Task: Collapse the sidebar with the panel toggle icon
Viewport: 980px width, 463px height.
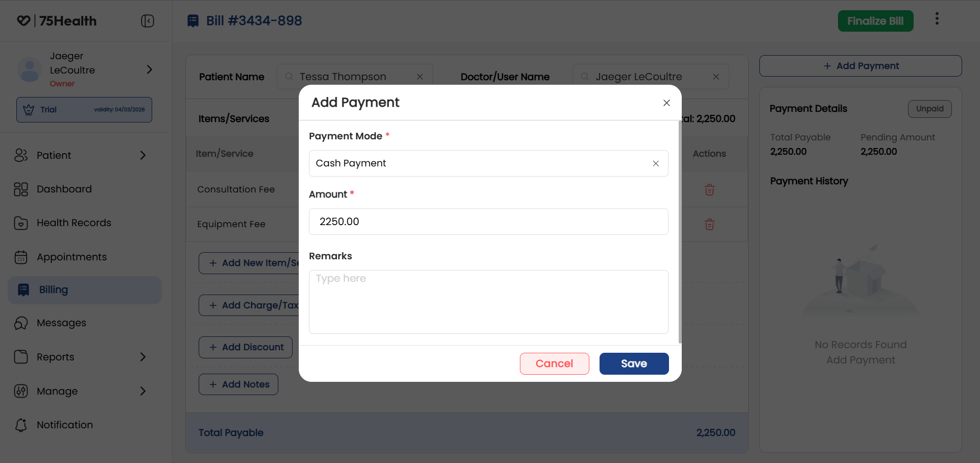Action: click(148, 21)
